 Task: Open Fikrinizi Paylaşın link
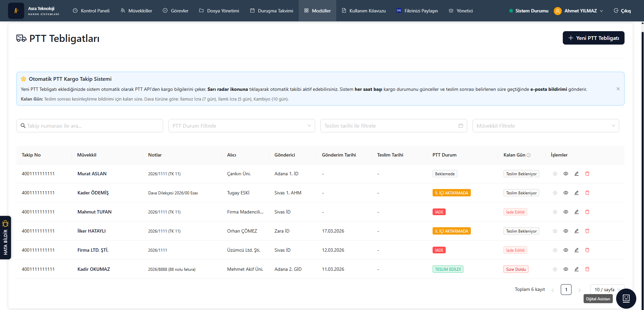coord(417,11)
